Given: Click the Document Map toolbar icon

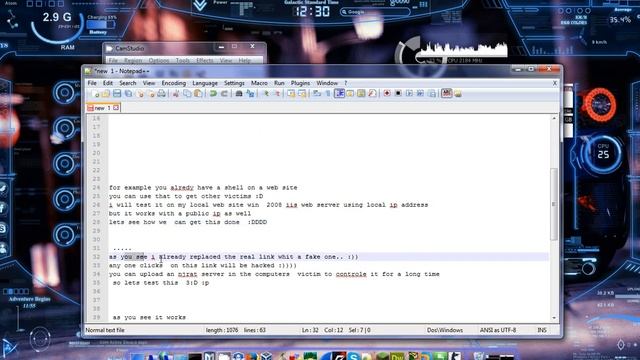Looking at the screenshot, I should click(361, 94).
